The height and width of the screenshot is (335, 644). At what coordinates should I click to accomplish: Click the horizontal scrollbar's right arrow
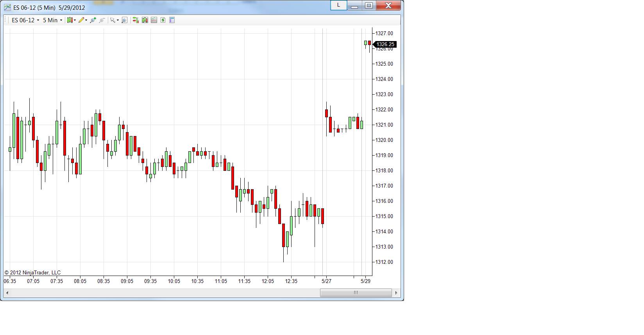(x=396, y=293)
